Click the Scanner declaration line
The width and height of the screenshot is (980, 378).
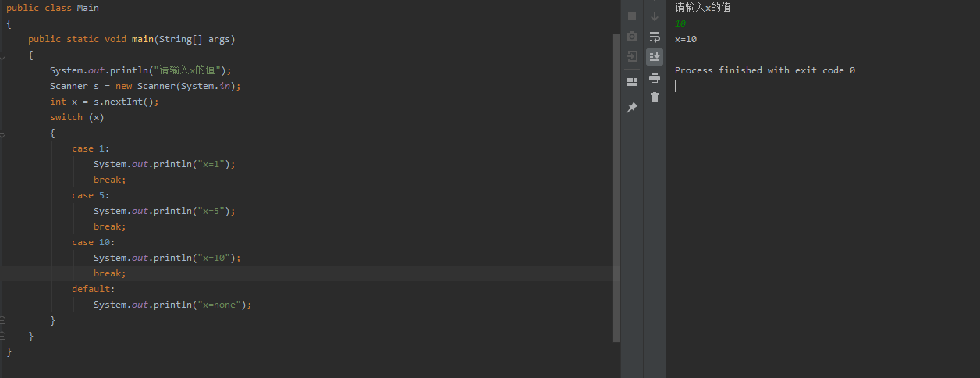(146, 86)
